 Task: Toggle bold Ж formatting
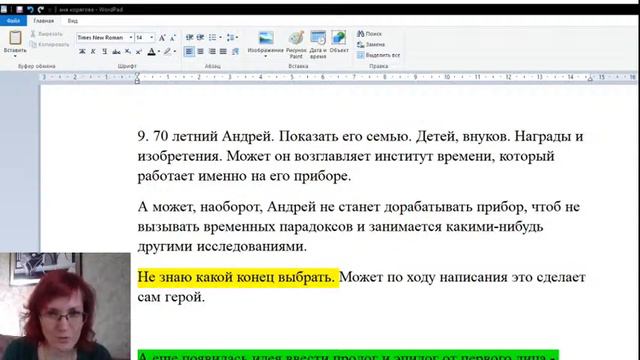pyautogui.click(x=82, y=51)
